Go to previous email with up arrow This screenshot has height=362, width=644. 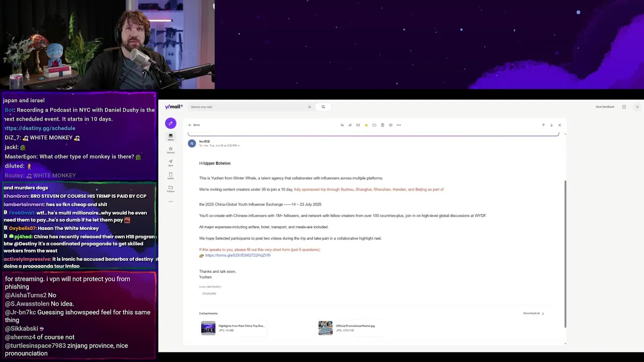coord(543,125)
